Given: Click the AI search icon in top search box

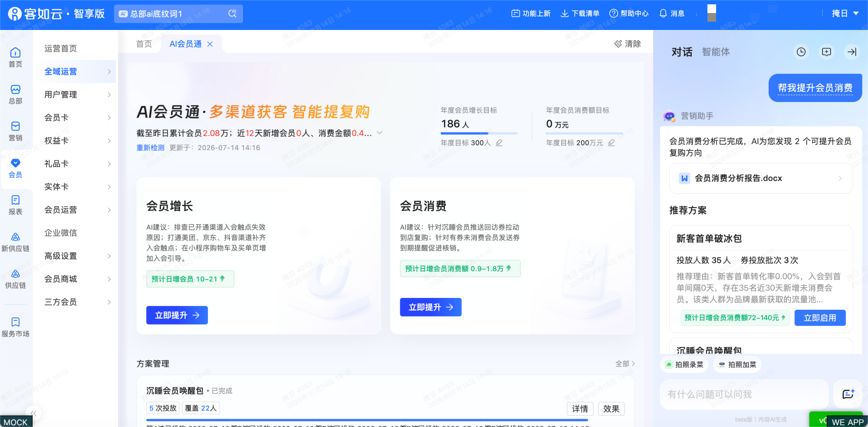Looking at the screenshot, I should 233,13.
